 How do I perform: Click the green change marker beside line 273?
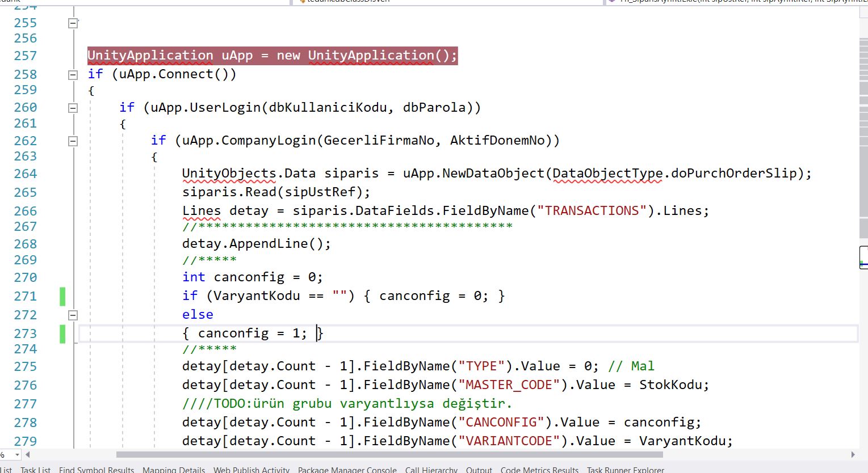coord(62,334)
